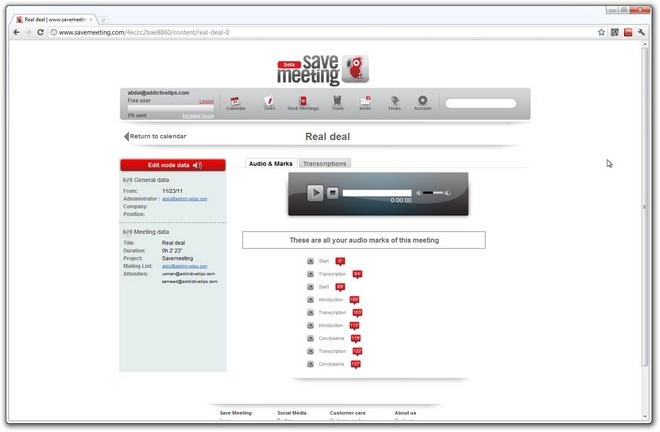This screenshot has width=660, height=432.
Task: Play the Start mark at 0'
Action: [310, 261]
